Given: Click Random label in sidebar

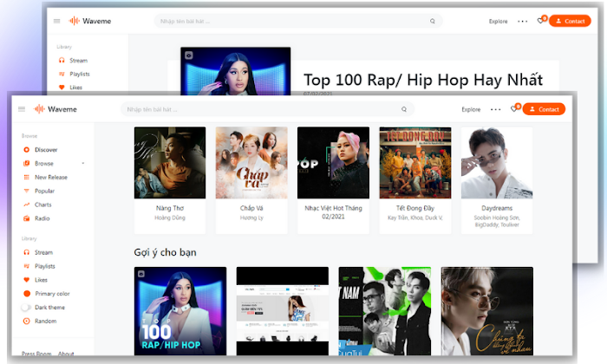Looking at the screenshot, I should 46,321.
